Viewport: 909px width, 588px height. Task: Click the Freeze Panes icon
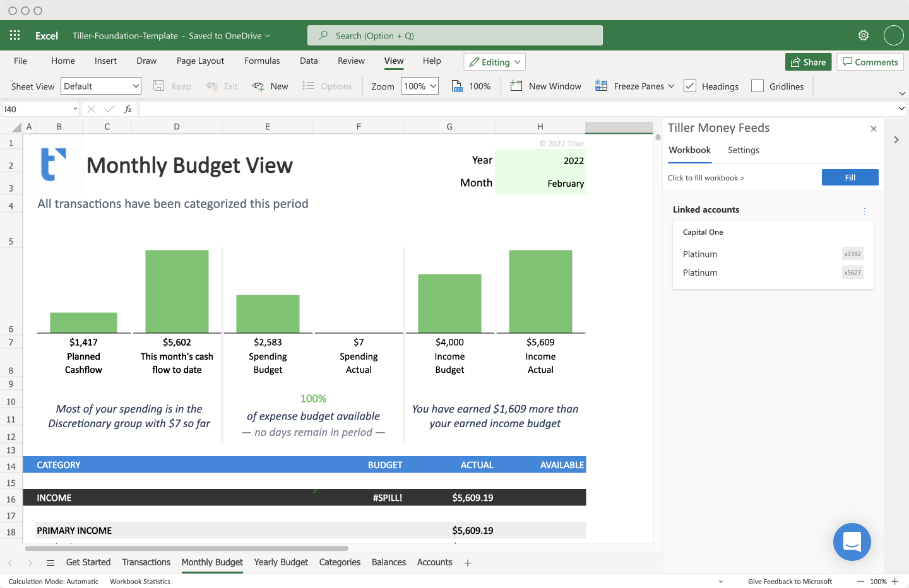point(601,86)
